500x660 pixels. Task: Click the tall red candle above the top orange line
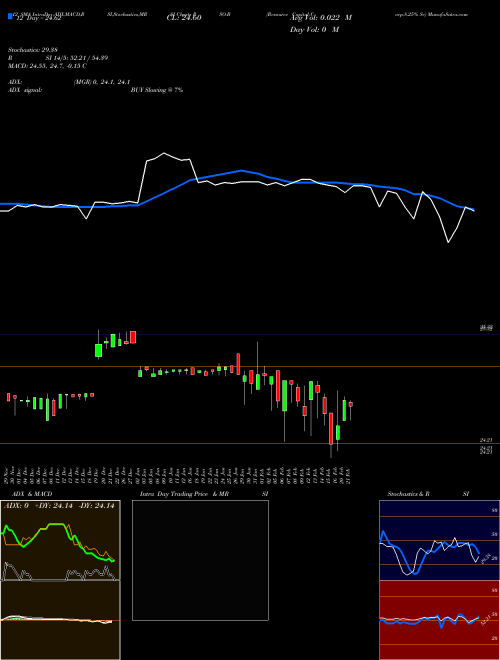click(x=133, y=337)
